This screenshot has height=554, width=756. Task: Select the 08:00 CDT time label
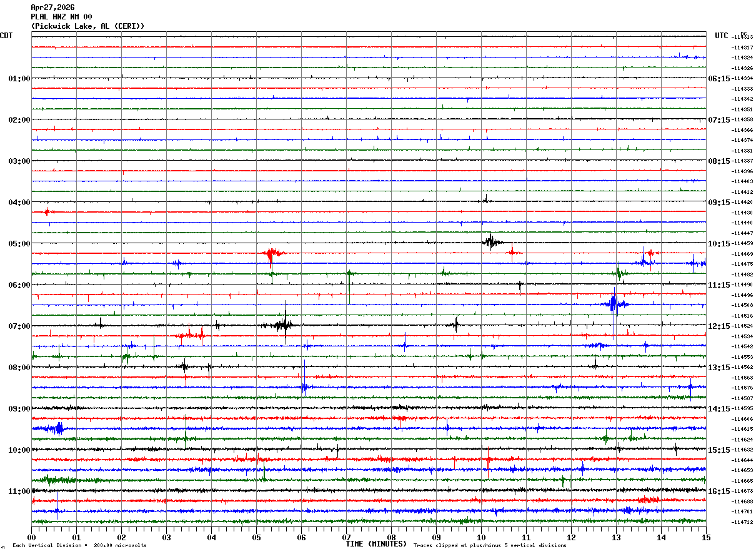tap(19, 367)
